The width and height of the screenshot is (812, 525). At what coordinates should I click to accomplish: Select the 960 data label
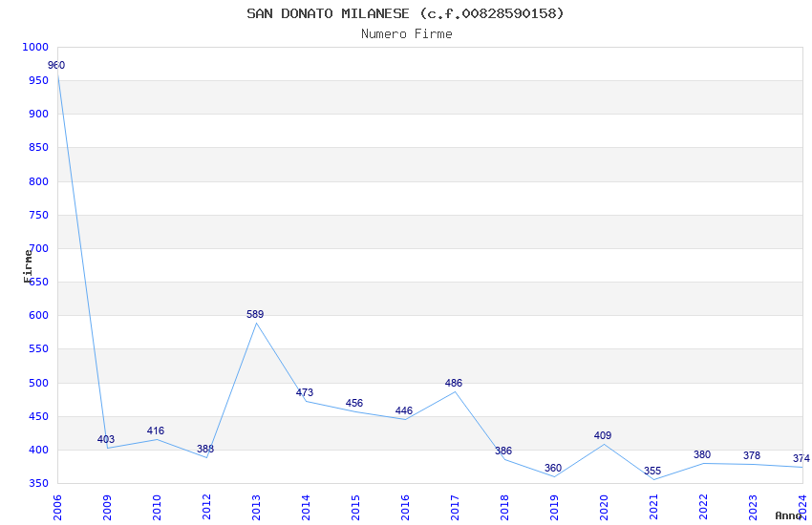point(56,65)
